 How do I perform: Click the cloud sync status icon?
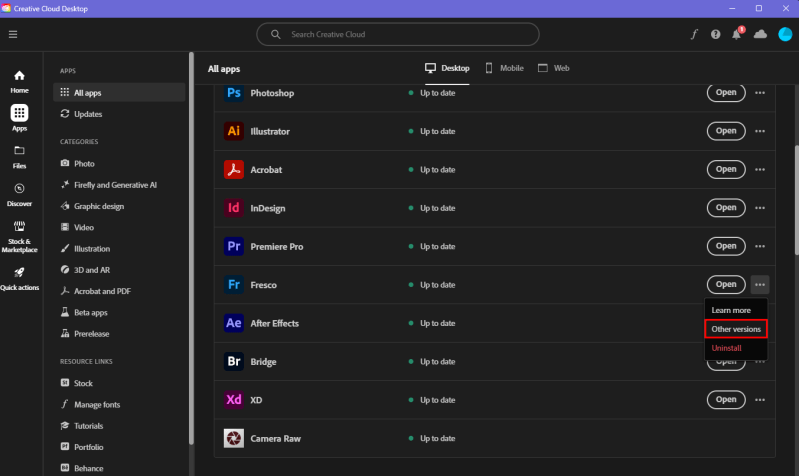coord(760,34)
